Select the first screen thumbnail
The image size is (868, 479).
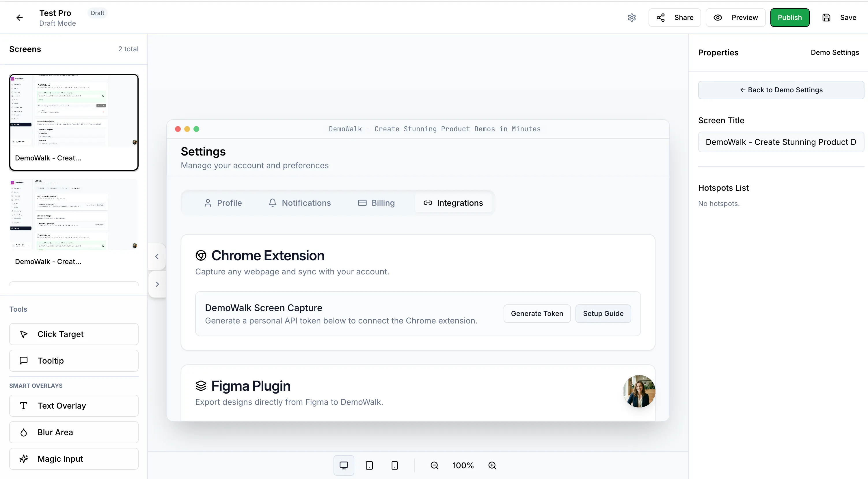[74, 123]
